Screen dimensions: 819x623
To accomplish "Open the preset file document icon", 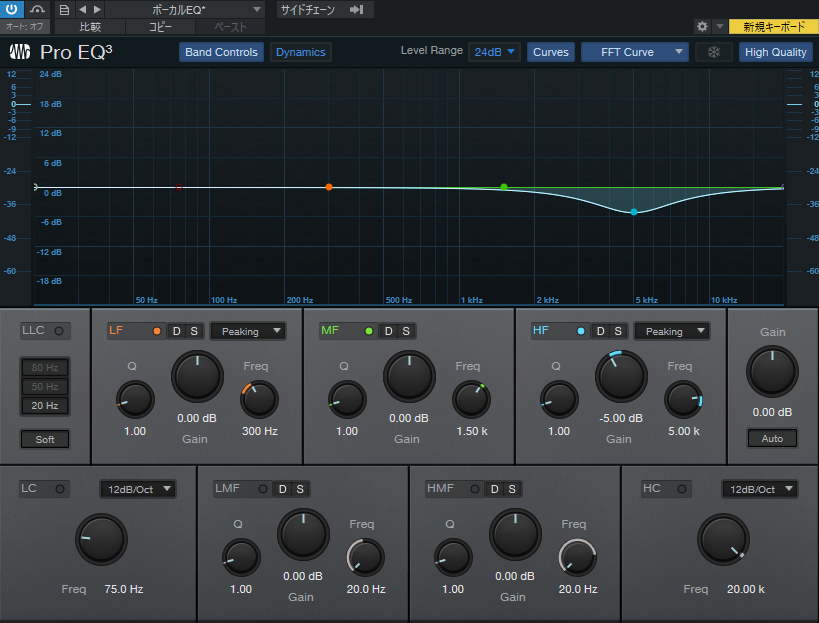I will [x=64, y=9].
